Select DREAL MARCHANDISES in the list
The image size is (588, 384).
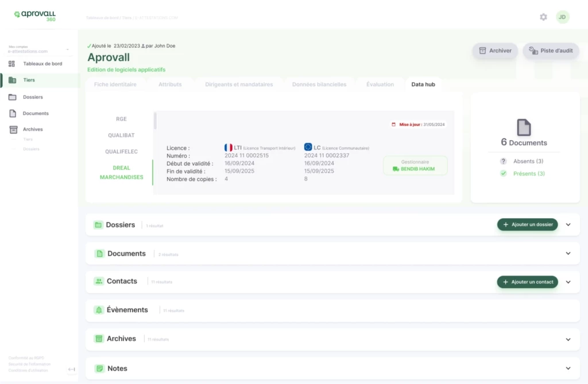(x=121, y=173)
